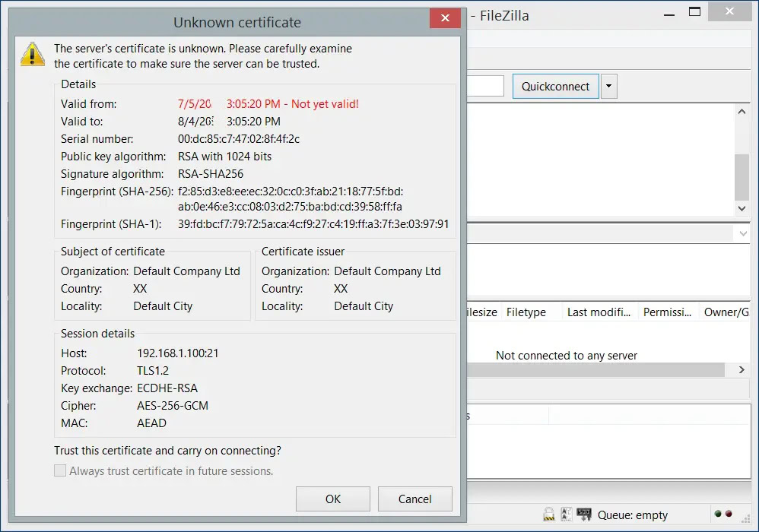Click the ASCII data type icon in statusbar

click(567, 515)
